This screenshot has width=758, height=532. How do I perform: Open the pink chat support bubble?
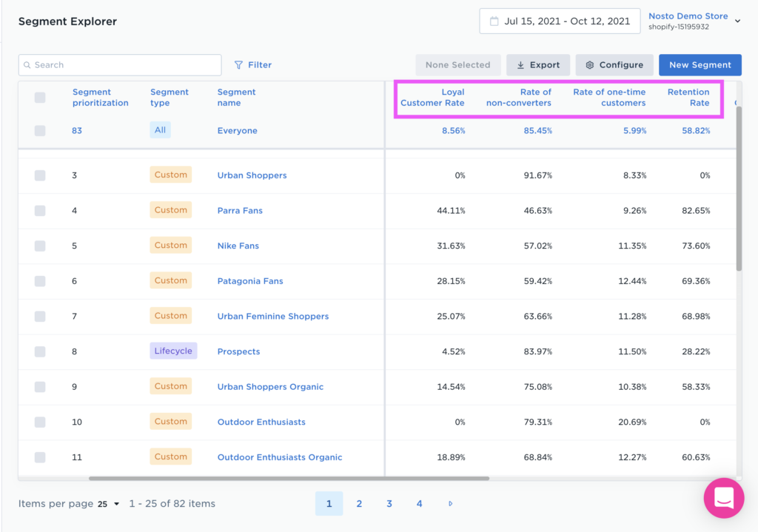[x=724, y=498]
